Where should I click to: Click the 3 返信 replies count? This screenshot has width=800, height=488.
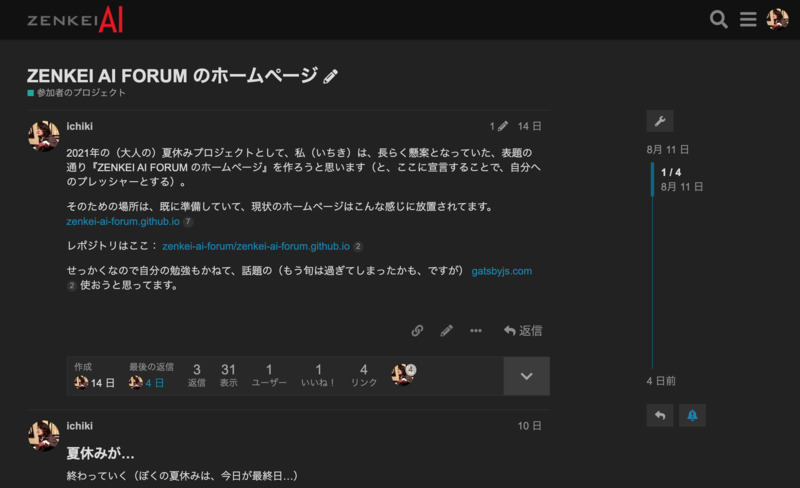click(196, 375)
